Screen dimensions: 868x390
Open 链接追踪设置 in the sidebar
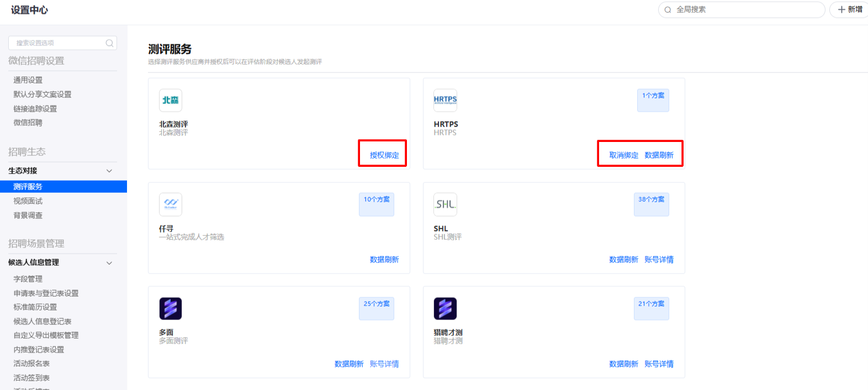[x=35, y=109]
